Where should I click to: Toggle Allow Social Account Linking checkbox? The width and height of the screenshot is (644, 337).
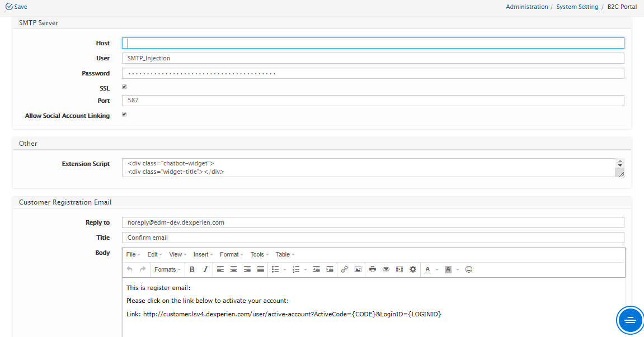pyautogui.click(x=124, y=115)
